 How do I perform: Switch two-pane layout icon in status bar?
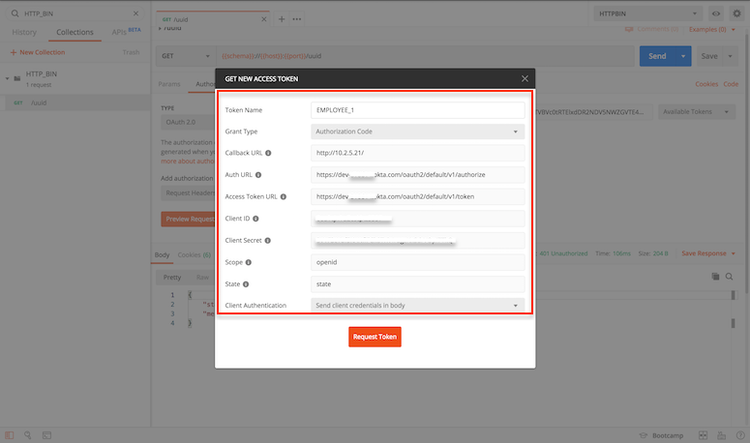click(703, 435)
